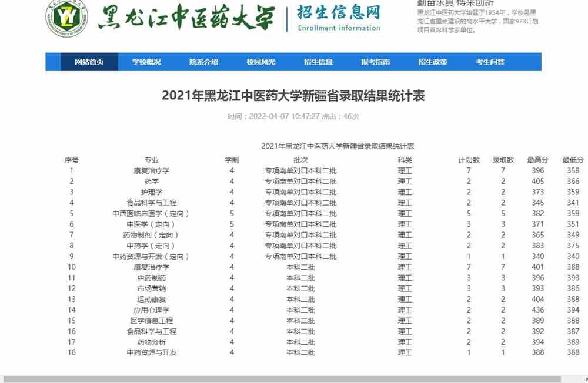Open 招生信息 navigation tab
Screen dimensions: 588x383
[319, 62]
